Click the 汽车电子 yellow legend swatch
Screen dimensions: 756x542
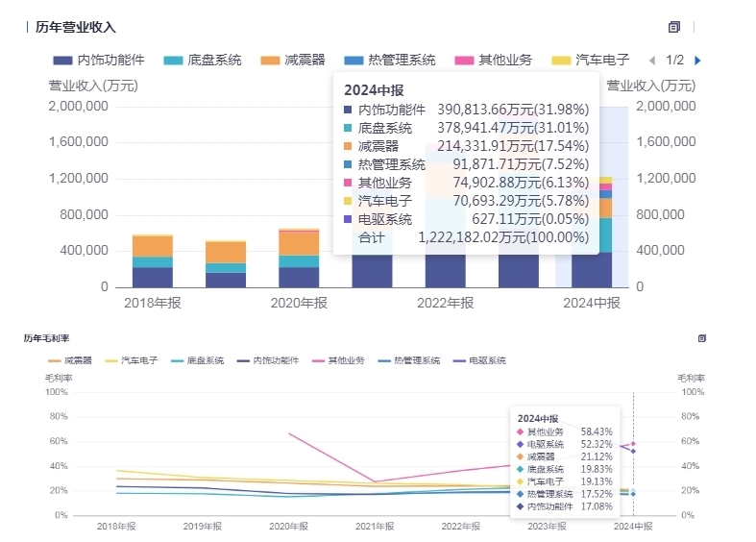[x=561, y=61]
